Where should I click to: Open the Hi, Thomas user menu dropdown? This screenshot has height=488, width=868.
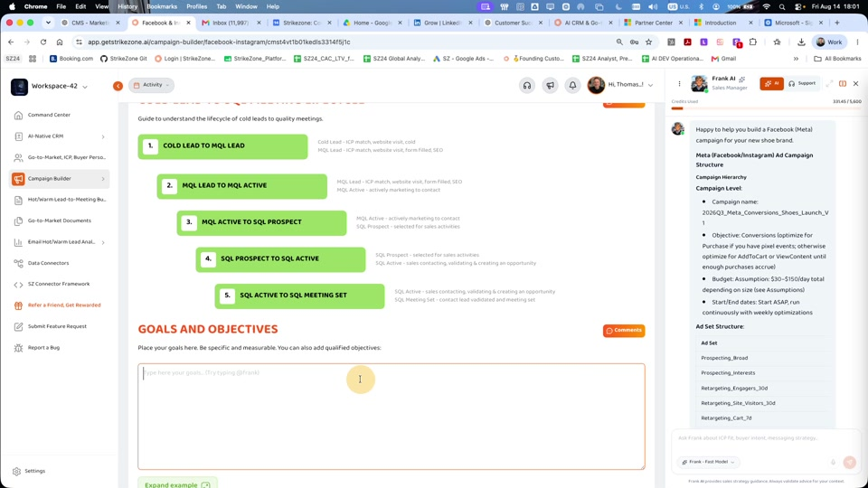click(620, 85)
